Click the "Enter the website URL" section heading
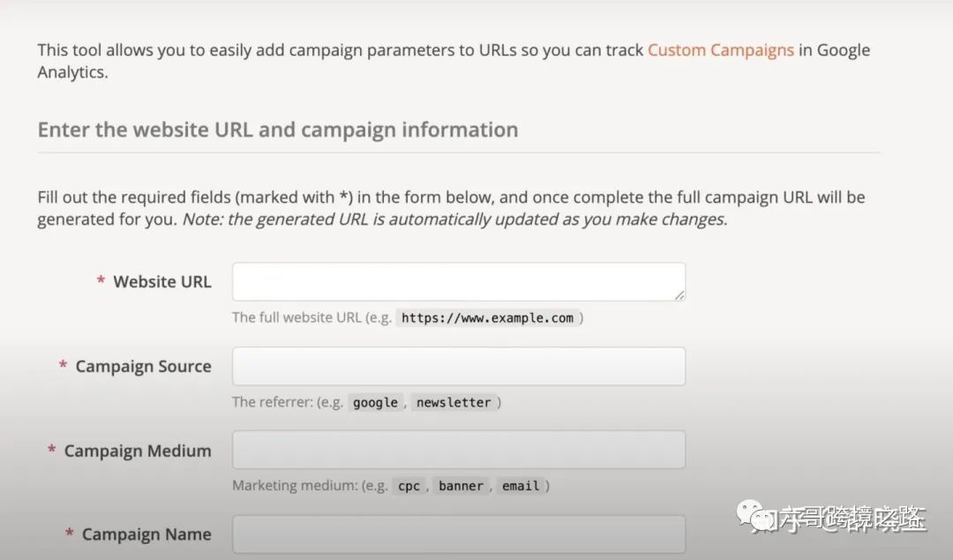 (x=277, y=130)
